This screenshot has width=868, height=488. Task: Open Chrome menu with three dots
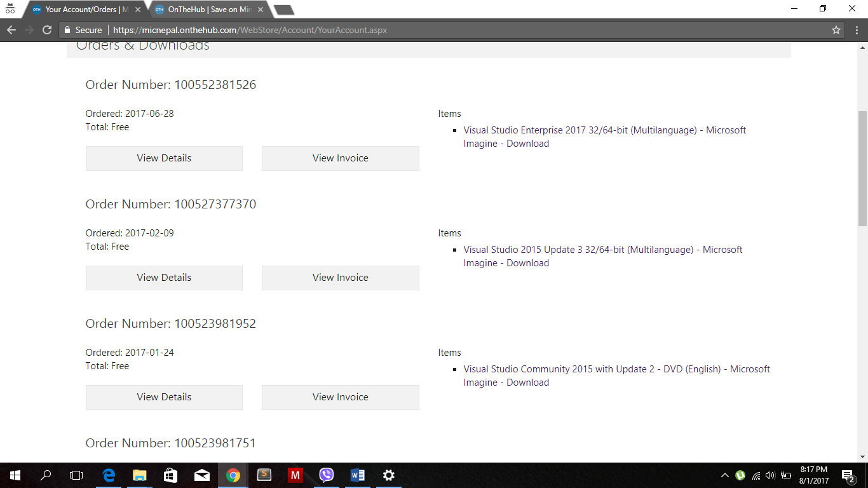pyautogui.click(x=855, y=30)
